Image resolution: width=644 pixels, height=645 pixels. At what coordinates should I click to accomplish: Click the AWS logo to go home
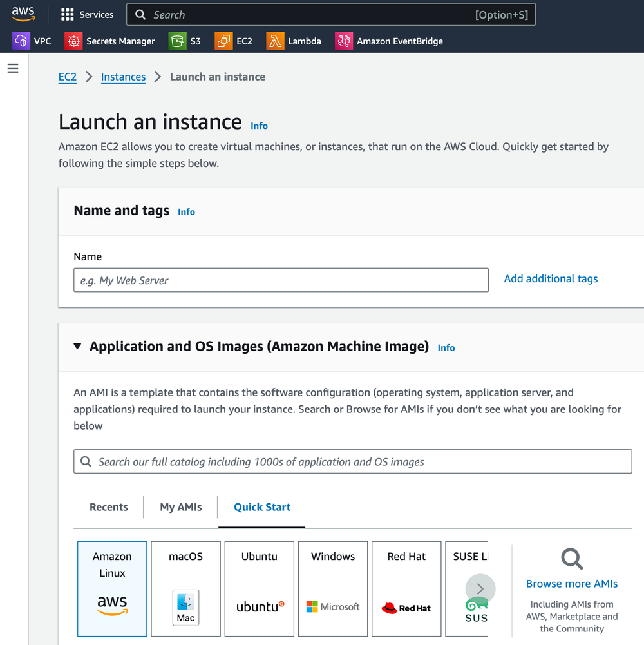(23, 14)
